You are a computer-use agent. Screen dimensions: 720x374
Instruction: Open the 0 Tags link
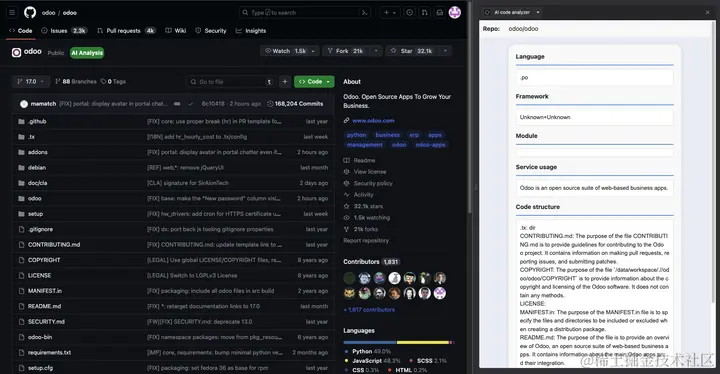(x=113, y=81)
